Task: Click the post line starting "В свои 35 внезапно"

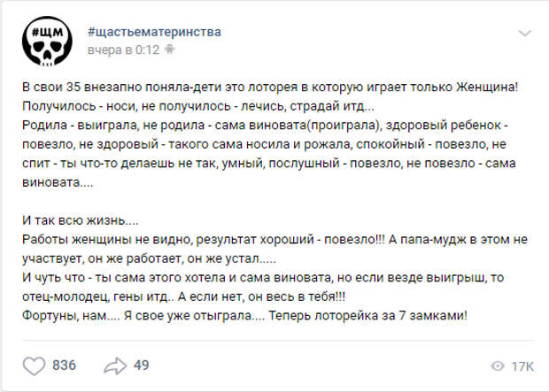Action: tap(269, 87)
